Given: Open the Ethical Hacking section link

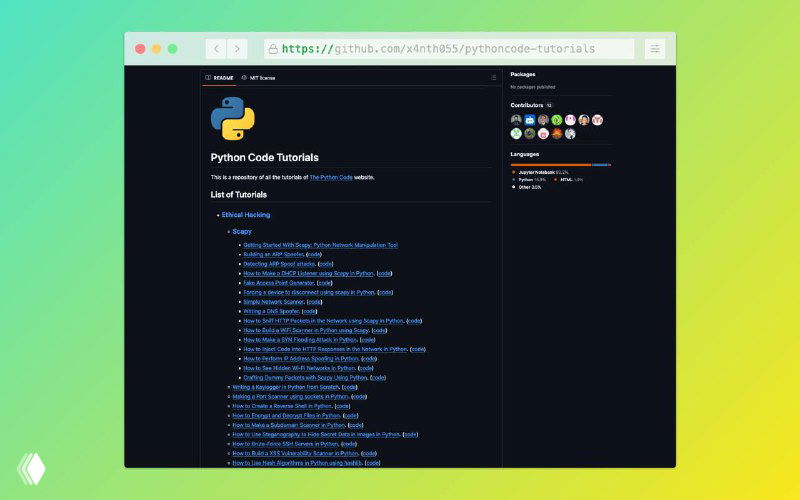Looking at the screenshot, I should (246, 215).
